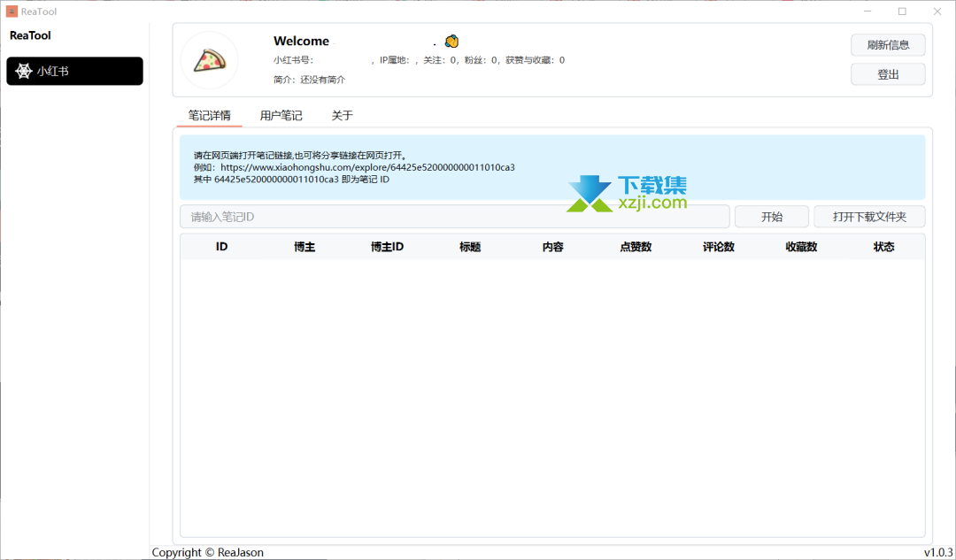
Task: Maximize the ReaTool window
Action: coord(902,11)
